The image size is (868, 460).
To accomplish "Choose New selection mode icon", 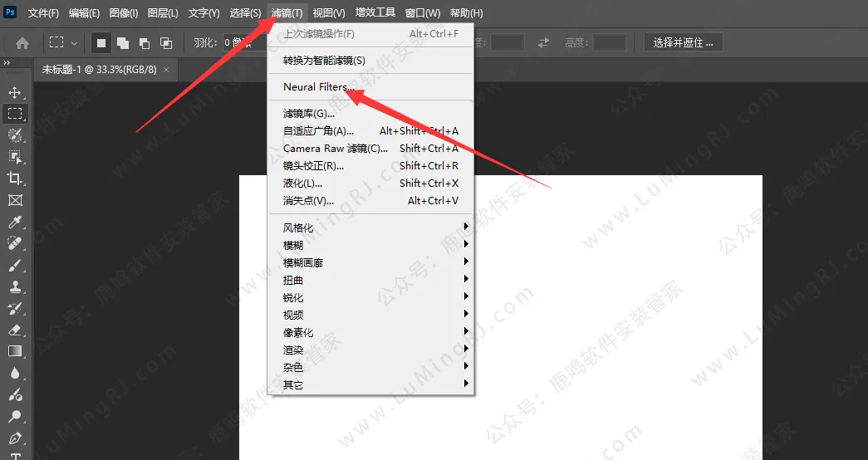I will pyautogui.click(x=101, y=42).
